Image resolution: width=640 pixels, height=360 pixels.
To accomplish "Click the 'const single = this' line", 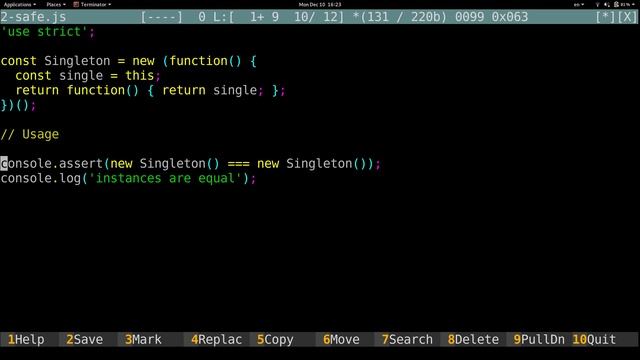I will 88,76.
